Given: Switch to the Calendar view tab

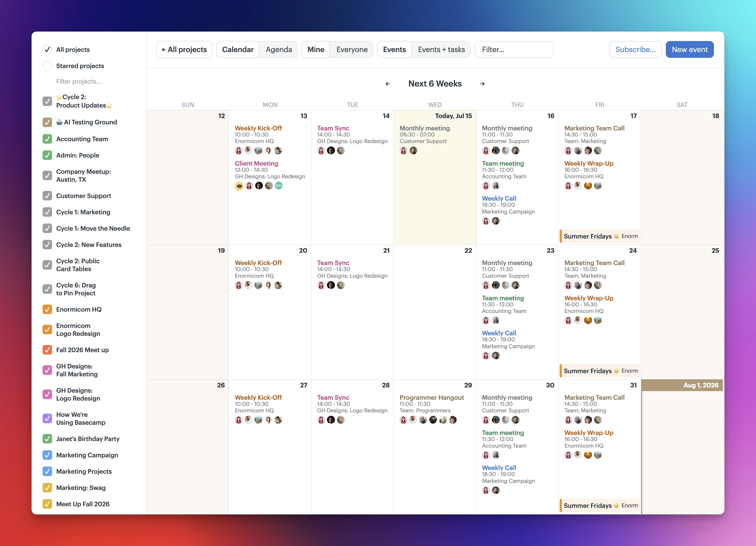Looking at the screenshot, I should point(238,49).
